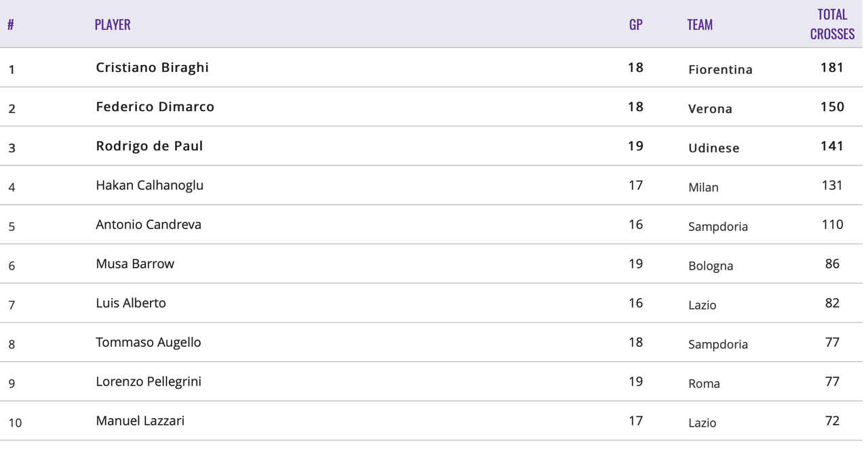Open Musa Barrow's player page
The image size is (868, 456).
point(135,264)
